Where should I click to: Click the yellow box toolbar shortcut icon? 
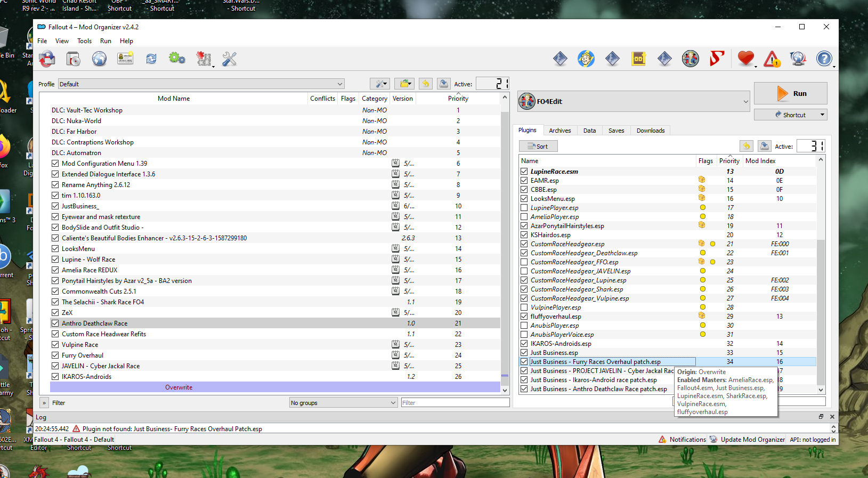[638, 59]
